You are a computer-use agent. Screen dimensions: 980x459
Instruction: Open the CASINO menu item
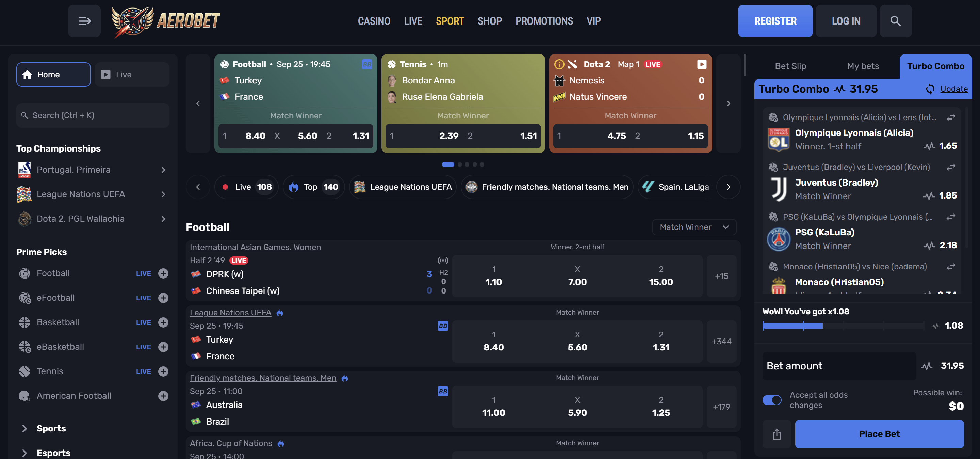[x=374, y=21]
